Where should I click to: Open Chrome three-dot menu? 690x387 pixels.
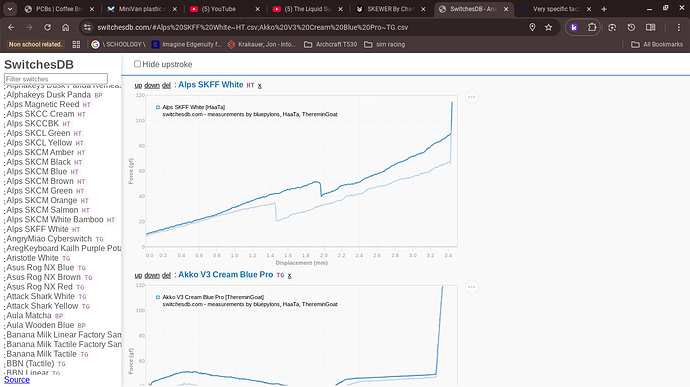(679, 27)
